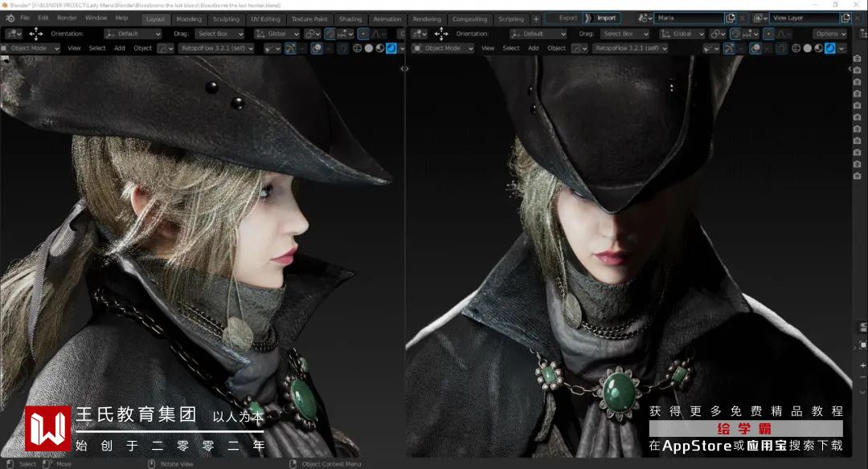Viewport: 868px width, 469px height.
Task: Add a new workspace with plus button
Action: (x=536, y=18)
